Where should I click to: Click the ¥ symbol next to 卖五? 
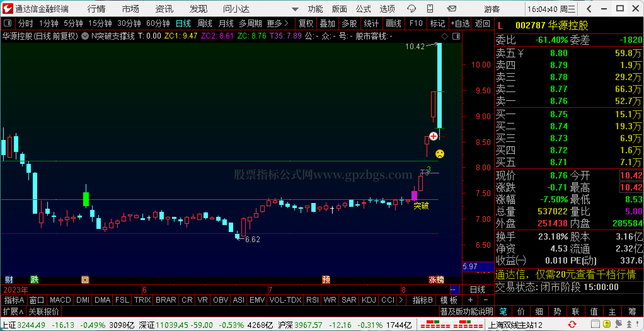point(520,53)
